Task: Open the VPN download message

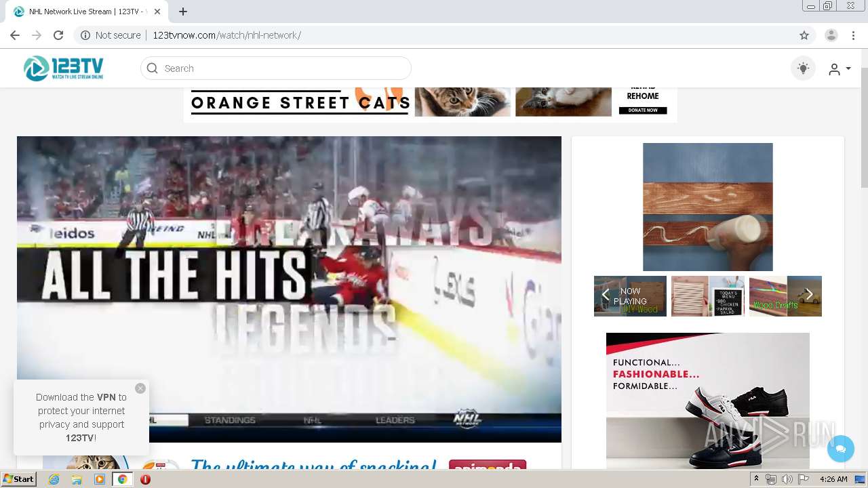Action: tap(81, 418)
